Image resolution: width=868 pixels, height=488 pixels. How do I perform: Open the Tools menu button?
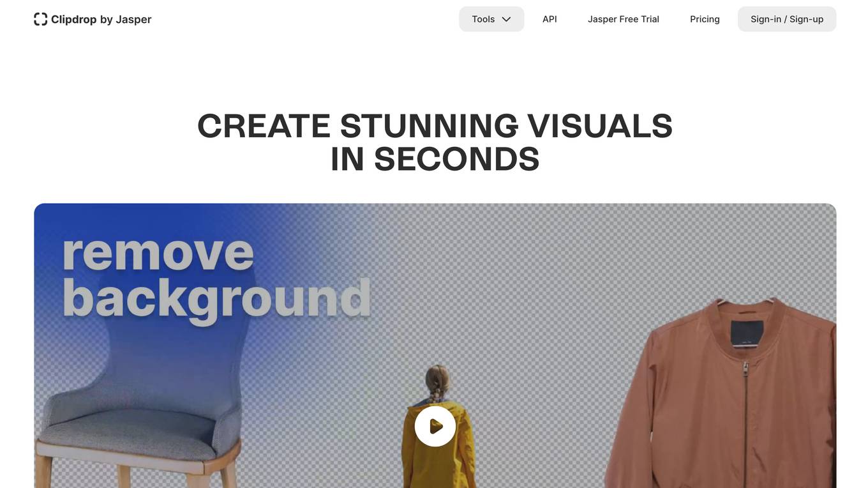pyautogui.click(x=491, y=19)
